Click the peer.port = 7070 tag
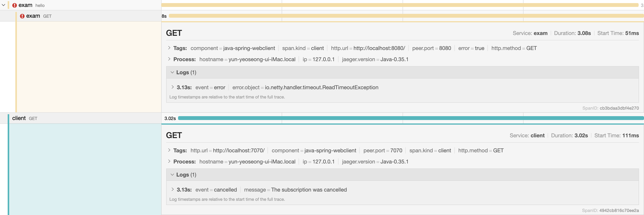 pyautogui.click(x=383, y=150)
